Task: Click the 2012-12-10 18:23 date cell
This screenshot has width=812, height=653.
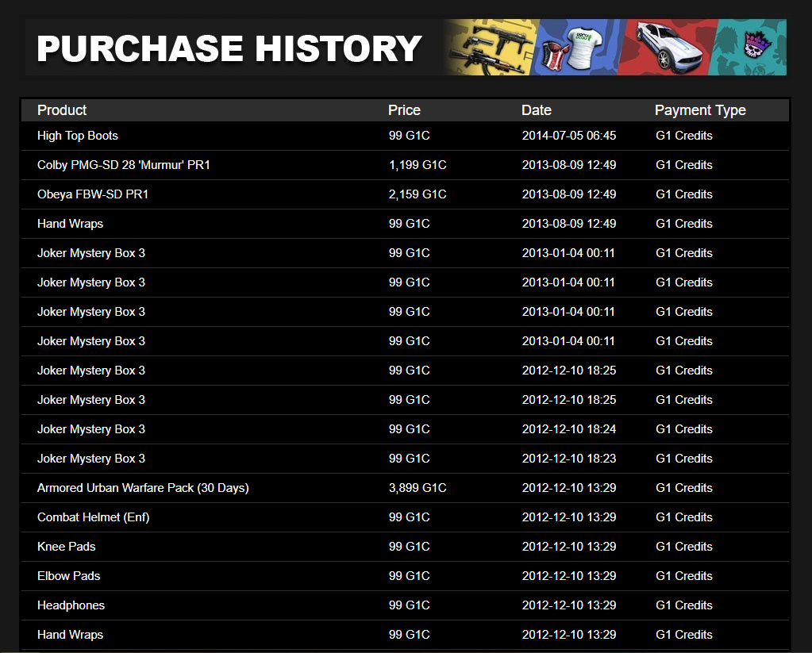Action: [569, 459]
